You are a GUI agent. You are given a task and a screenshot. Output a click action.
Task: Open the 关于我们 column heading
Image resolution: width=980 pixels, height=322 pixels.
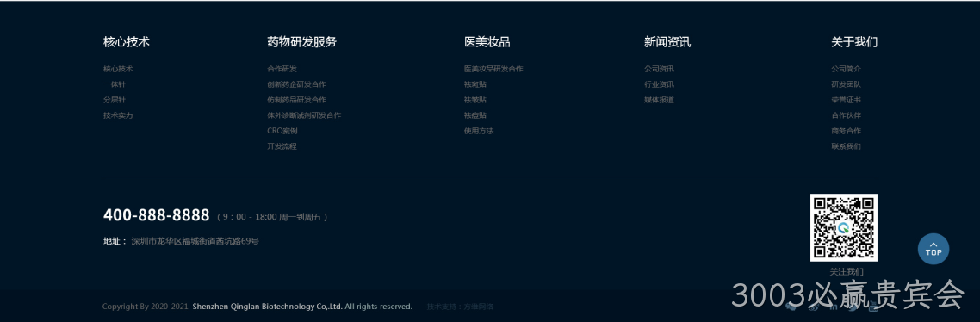tap(854, 42)
